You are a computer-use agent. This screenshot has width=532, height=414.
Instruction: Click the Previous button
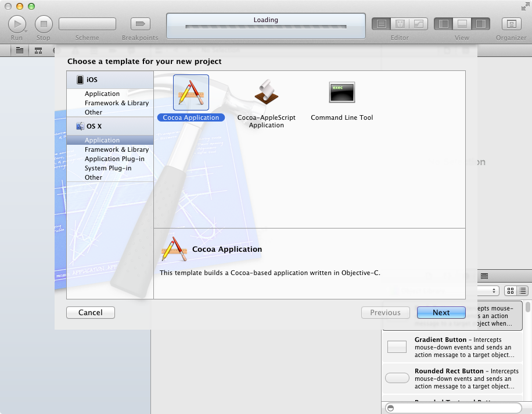(386, 312)
